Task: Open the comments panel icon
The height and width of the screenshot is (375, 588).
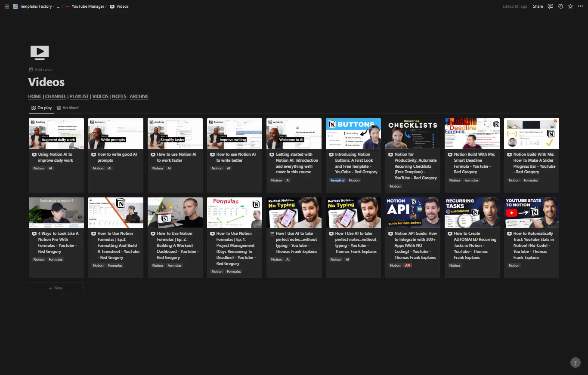Action: tap(550, 6)
